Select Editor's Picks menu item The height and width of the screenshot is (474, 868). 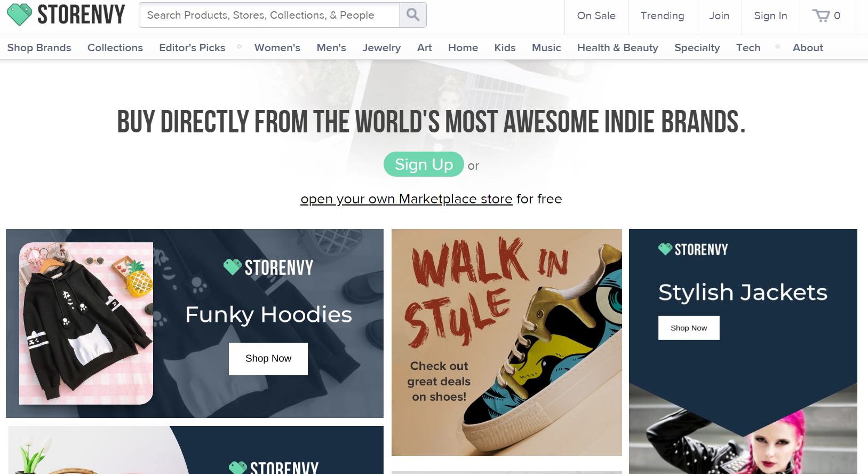192,48
